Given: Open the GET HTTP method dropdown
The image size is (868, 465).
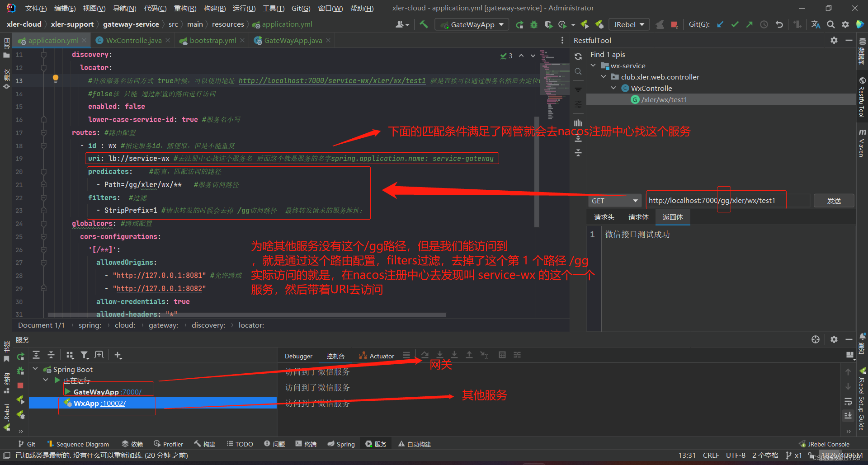Looking at the screenshot, I should click(614, 201).
